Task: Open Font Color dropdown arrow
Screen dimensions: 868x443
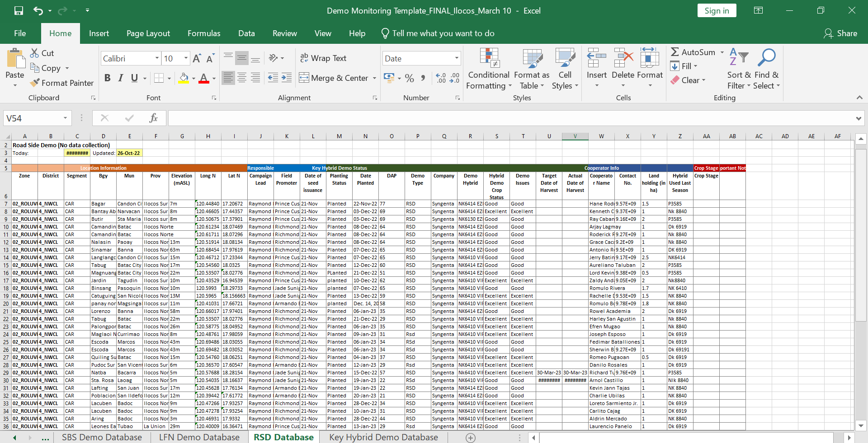Action: 214,78
